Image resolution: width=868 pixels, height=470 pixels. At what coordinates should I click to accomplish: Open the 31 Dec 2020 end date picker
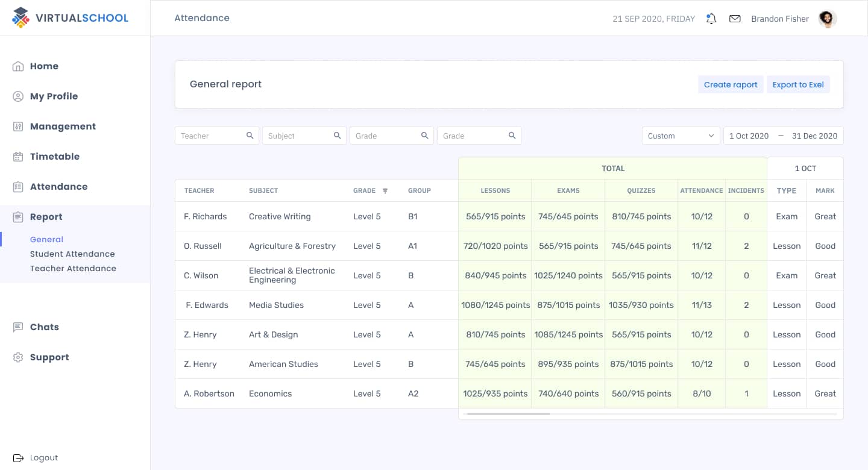[814, 136]
